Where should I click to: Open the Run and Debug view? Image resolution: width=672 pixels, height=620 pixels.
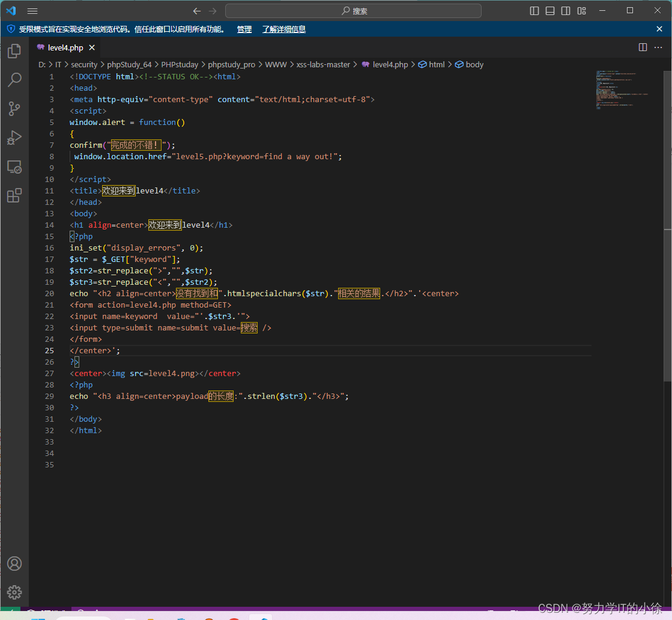tap(14, 138)
